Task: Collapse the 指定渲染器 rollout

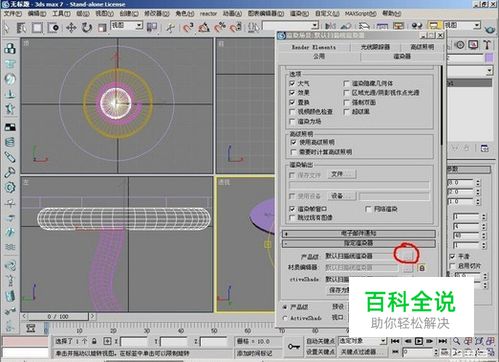Action: coord(359,243)
